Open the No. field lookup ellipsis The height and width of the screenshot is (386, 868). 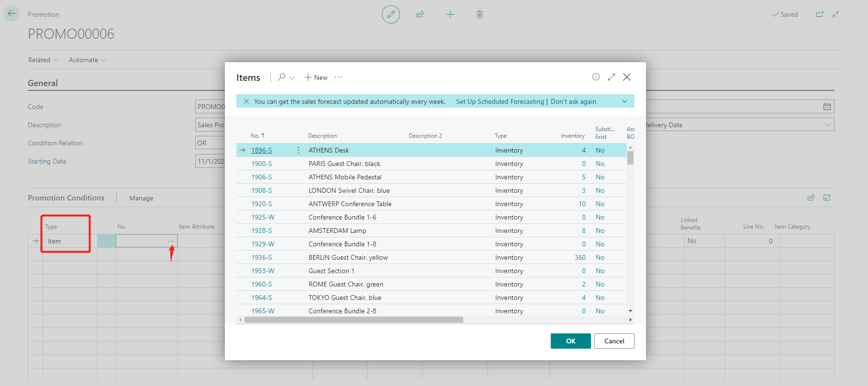pyautogui.click(x=171, y=241)
